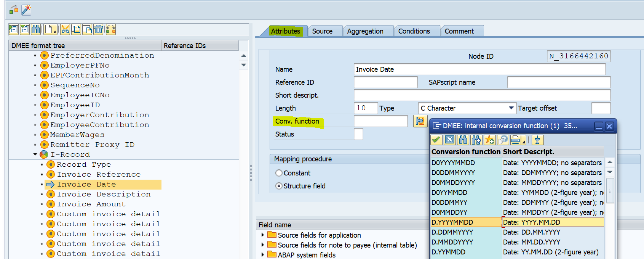Viewport: 644px width, 259px height.
Task: Click the green checkmark to confirm selection
Action: coord(436,140)
